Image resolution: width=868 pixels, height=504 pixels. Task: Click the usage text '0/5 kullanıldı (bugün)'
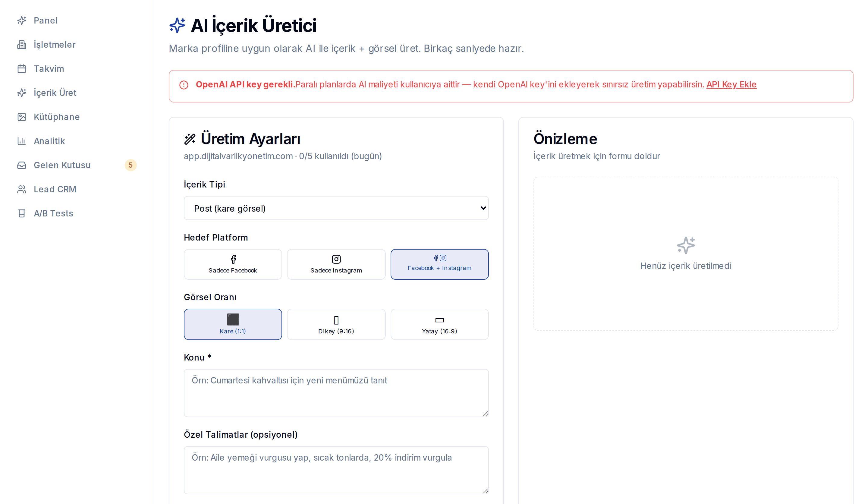tap(340, 156)
